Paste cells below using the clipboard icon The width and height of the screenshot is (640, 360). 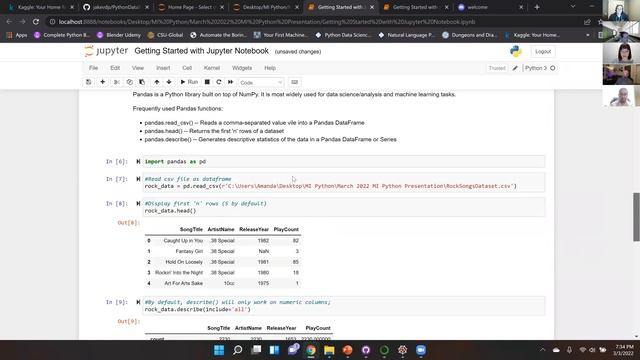pos(142,82)
